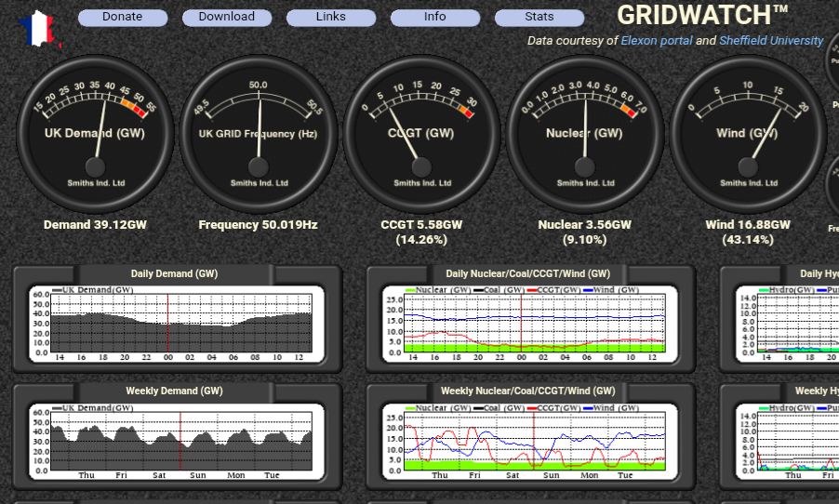Click the UK Grid Frequency gauge
The image size is (839, 504).
(x=259, y=133)
